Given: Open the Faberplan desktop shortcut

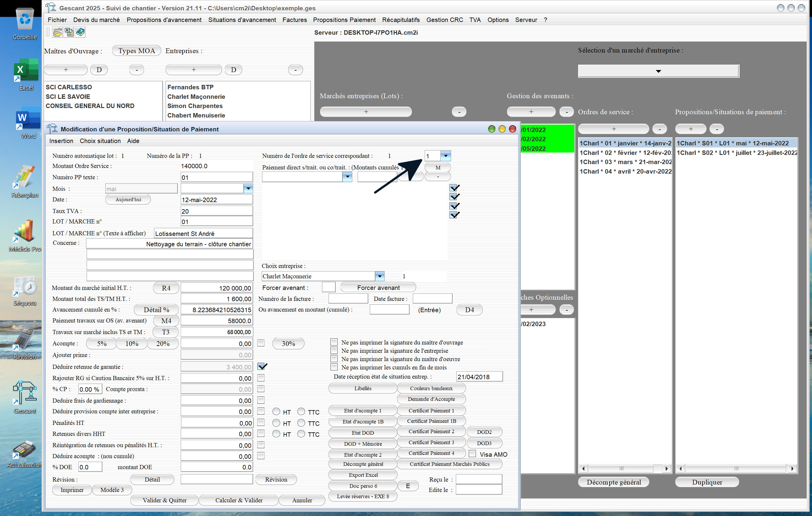Looking at the screenshot, I should click(x=25, y=181).
